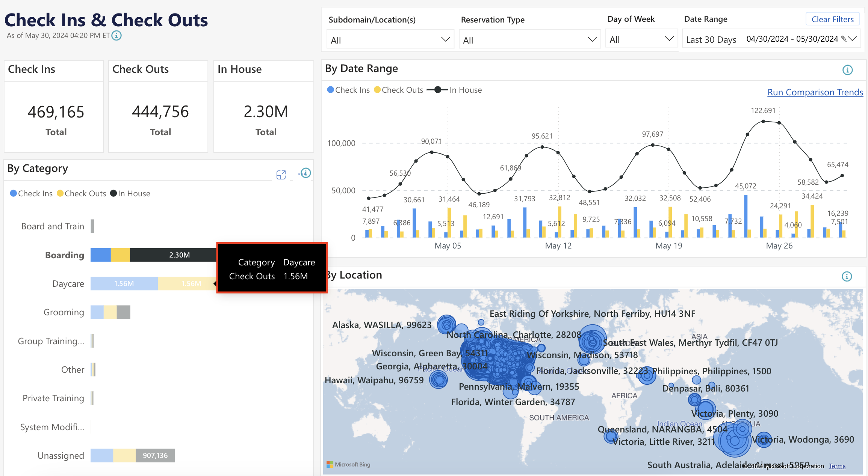
Task: Click the info icon on By Location panel
Action: pos(847,277)
